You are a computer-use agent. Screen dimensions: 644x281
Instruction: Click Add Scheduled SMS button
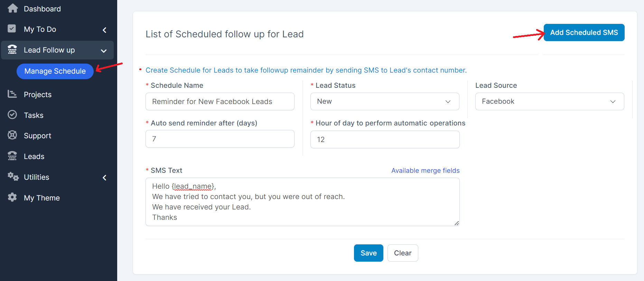[x=584, y=32]
